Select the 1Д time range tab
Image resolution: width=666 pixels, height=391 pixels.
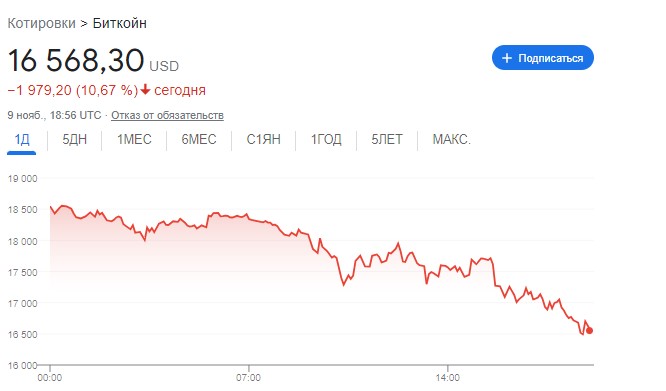[x=22, y=139]
